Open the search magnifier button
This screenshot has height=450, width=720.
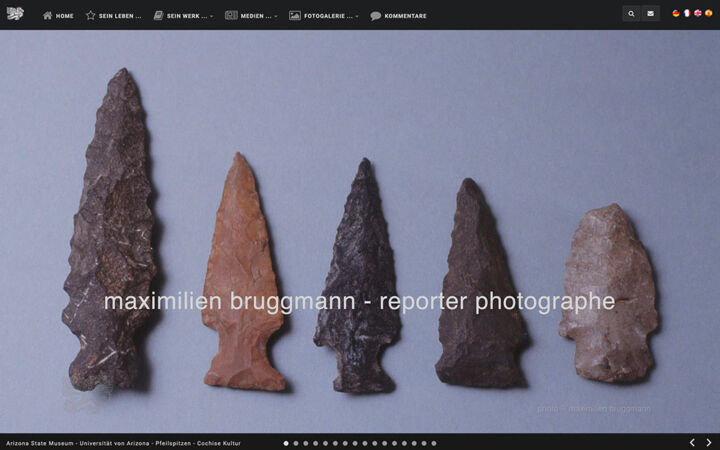[x=631, y=14]
